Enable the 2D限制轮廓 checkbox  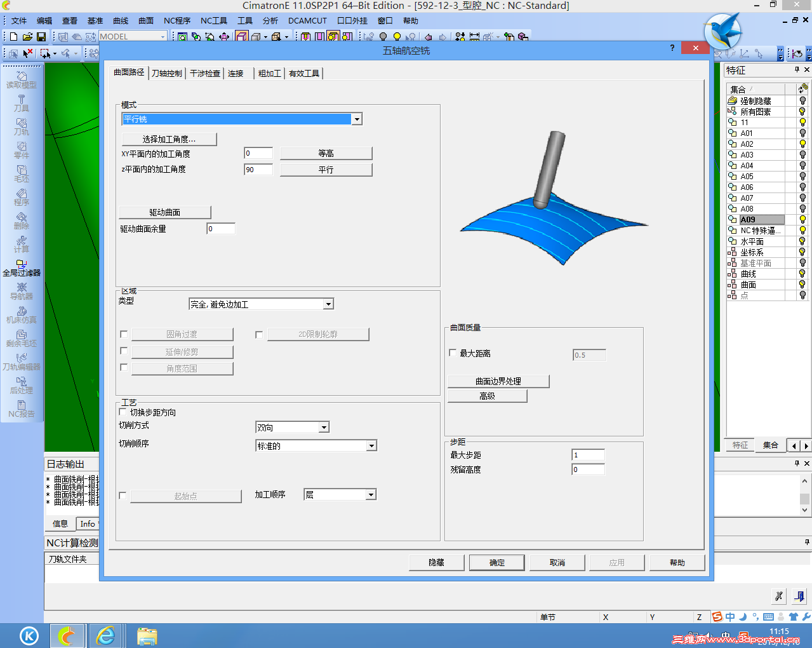click(x=259, y=335)
